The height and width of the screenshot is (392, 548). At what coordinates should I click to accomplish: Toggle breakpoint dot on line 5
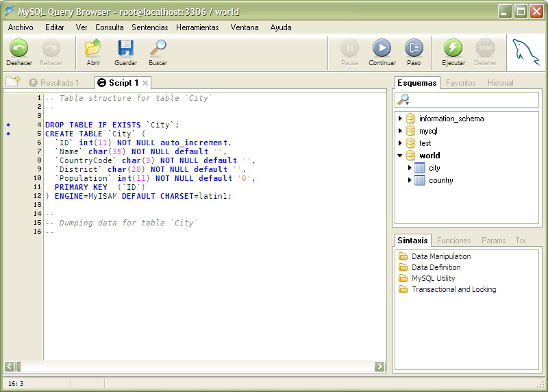[8, 134]
